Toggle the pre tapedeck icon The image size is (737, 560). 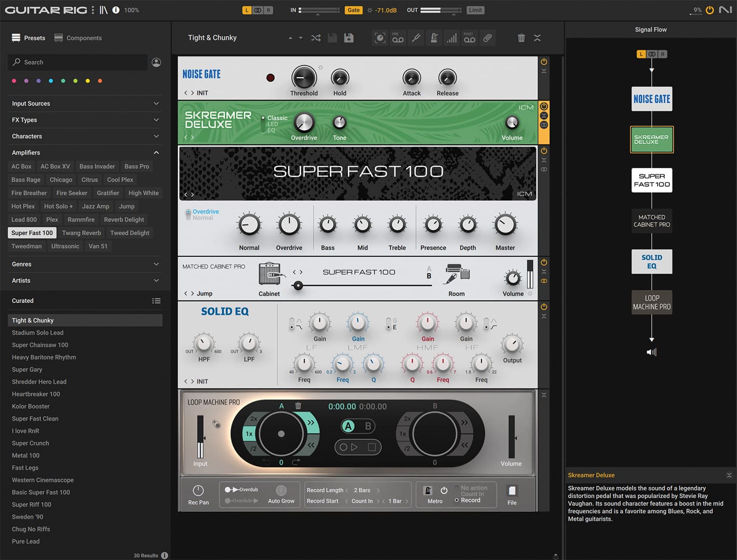398,38
